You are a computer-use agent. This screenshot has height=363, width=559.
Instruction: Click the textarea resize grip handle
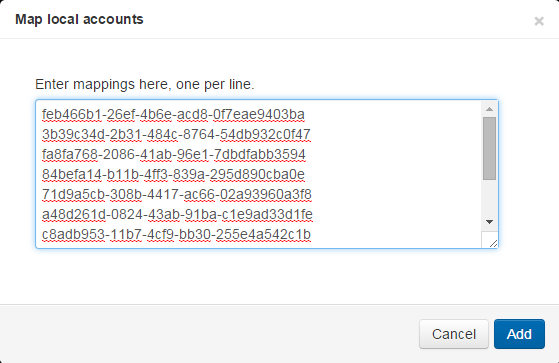[493, 243]
